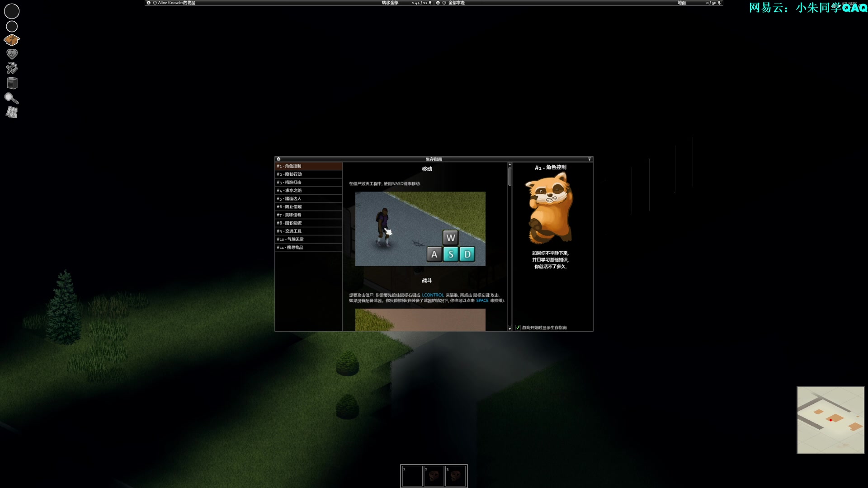868x488 pixels.
Task: Click the #1 - 角色控制 title beside mascot
Action: (550, 167)
